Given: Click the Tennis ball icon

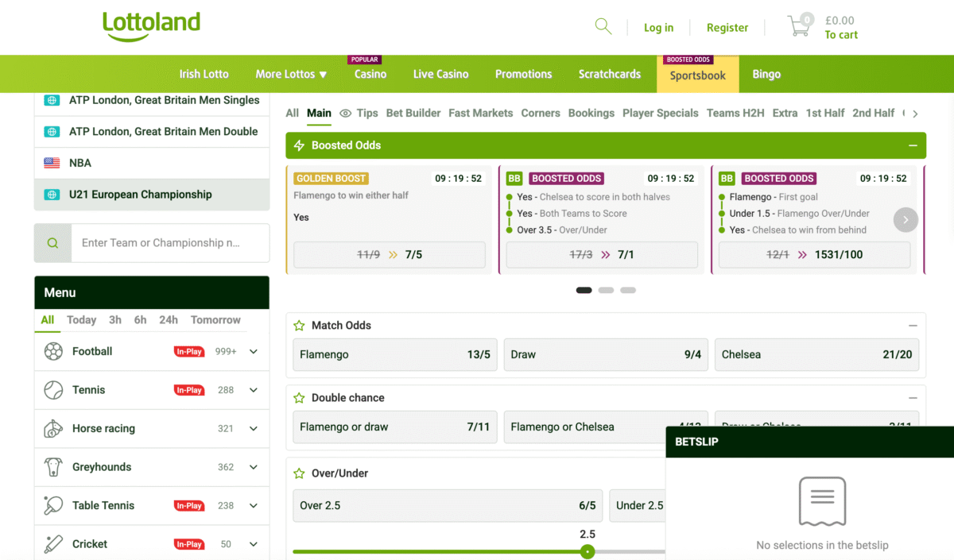Looking at the screenshot, I should 53,390.
